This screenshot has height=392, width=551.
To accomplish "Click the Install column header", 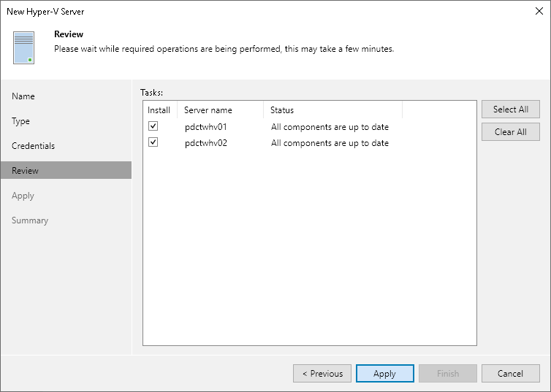I will 160,109.
